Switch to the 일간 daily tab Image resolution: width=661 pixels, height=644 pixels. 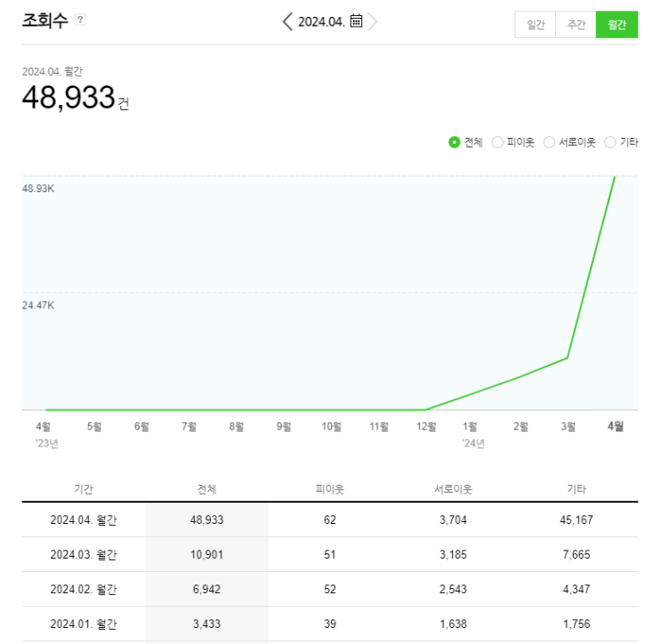[x=536, y=25]
